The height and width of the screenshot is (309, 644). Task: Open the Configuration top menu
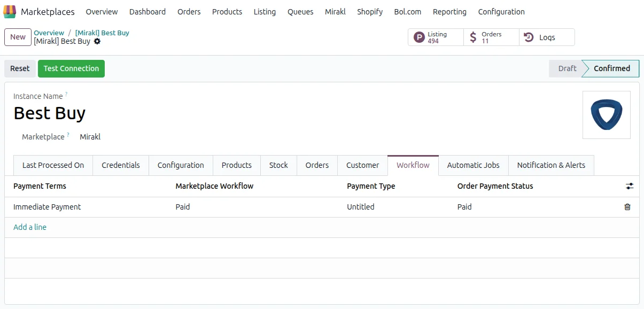coord(501,12)
